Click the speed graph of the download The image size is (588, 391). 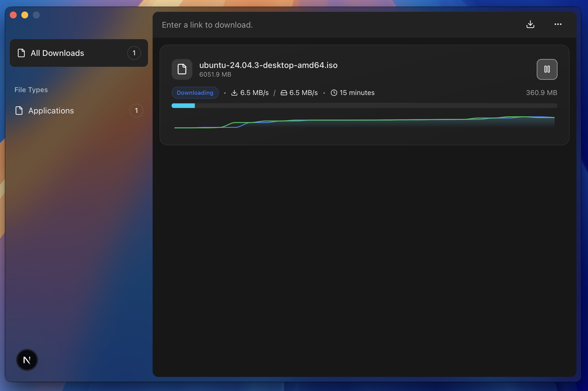click(364, 122)
